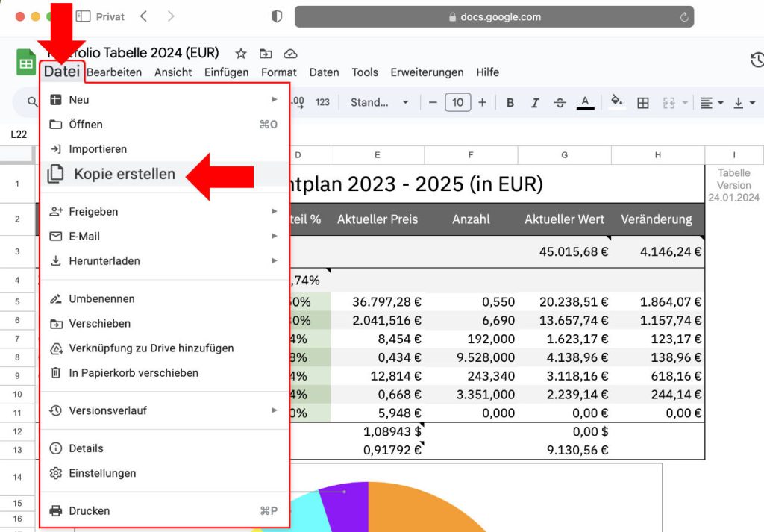The width and height of the screenshot is (764, 532).
Task: Click the increase decimal places icon
Action: pos(297,102)
